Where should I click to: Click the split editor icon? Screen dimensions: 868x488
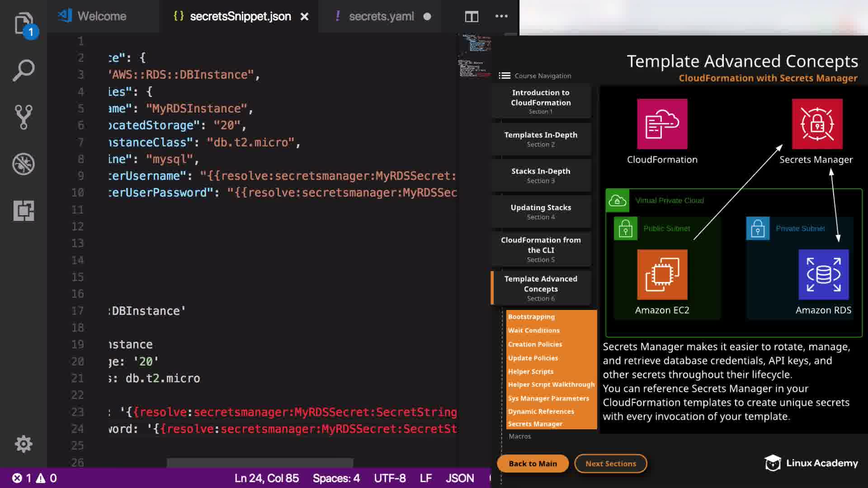(472, 17)
